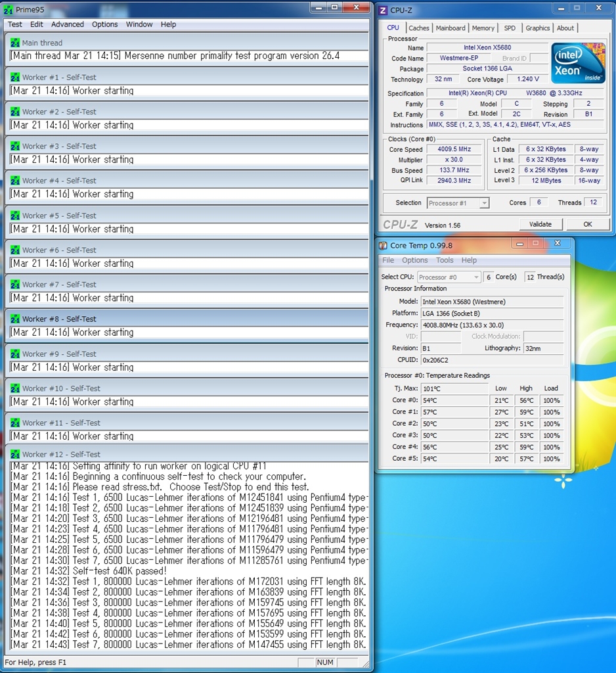616x673 pixels.
Task: Click the Worker #12 - Self-Test title bar
Action: (187, 454)
